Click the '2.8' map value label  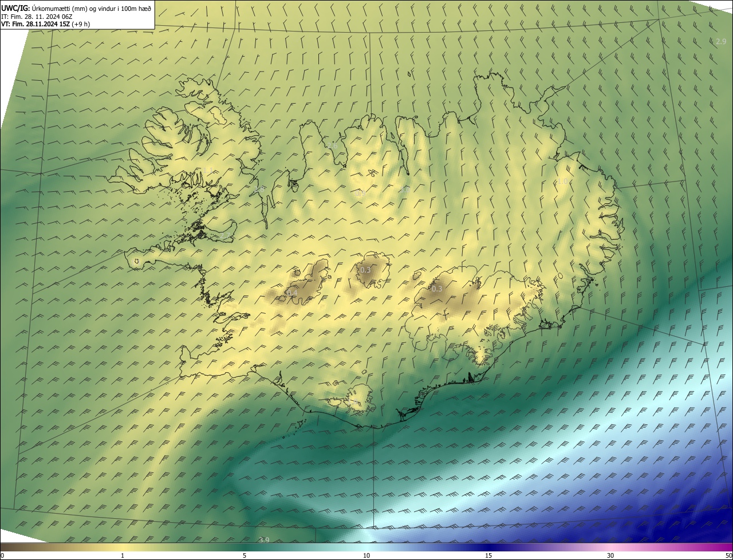(259, 189)
